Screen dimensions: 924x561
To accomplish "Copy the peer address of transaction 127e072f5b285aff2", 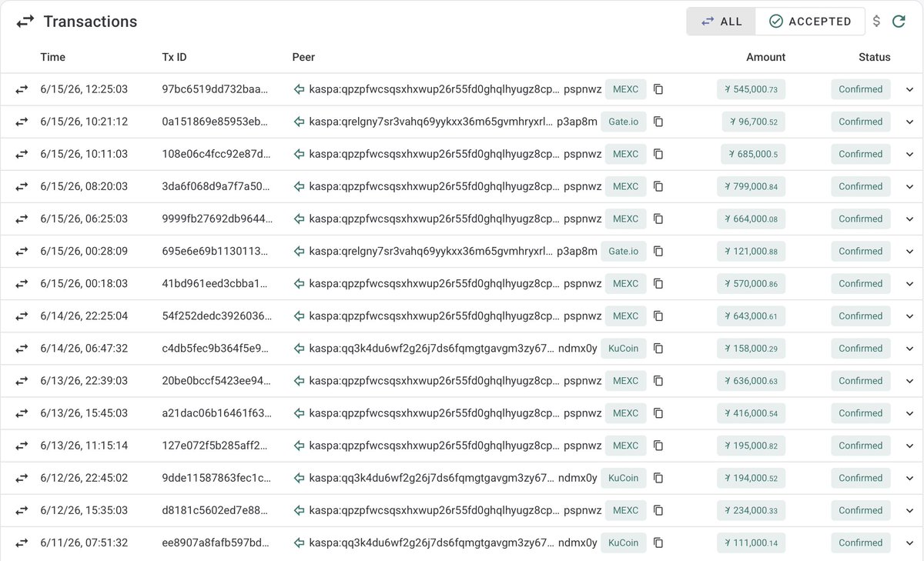I will pyautogui.click(x=658, y=445).
